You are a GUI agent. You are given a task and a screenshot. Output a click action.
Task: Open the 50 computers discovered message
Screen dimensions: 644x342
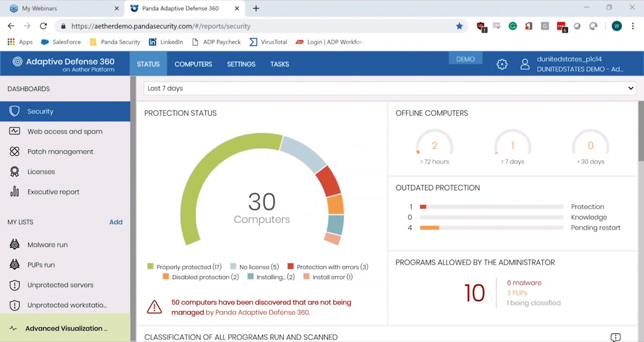[x=261, y=307]
